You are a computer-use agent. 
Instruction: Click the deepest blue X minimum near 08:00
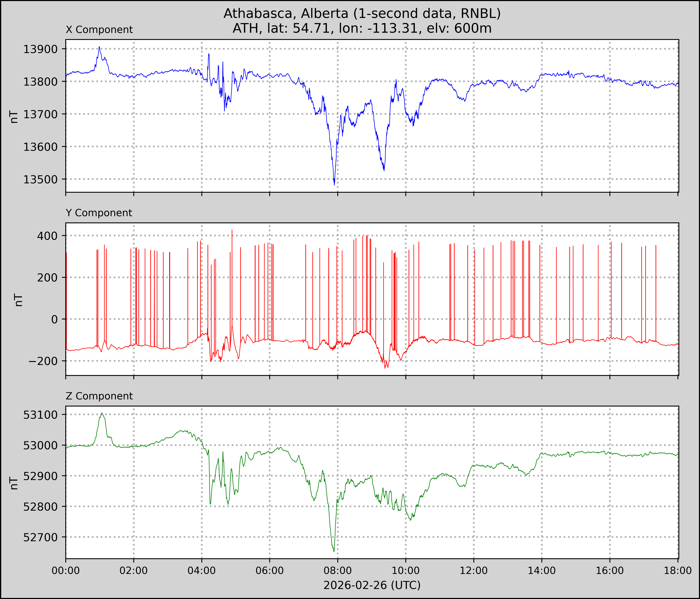(334, 184)
